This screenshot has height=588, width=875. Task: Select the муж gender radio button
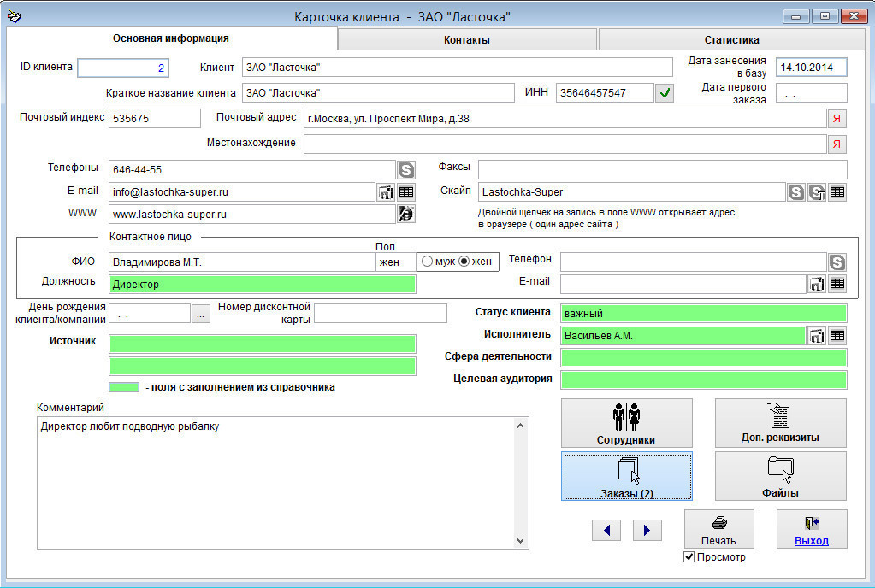click(427, 262)
